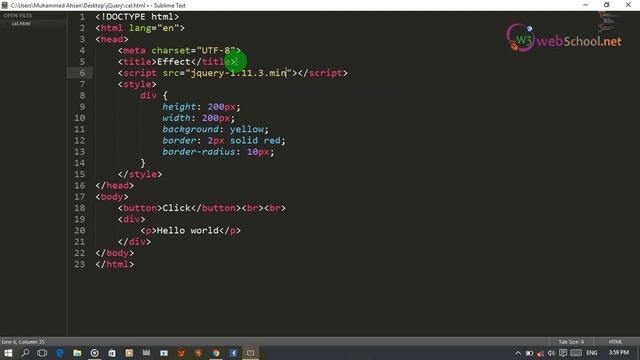Open the volume control tray icon

[x=551, y=353]
